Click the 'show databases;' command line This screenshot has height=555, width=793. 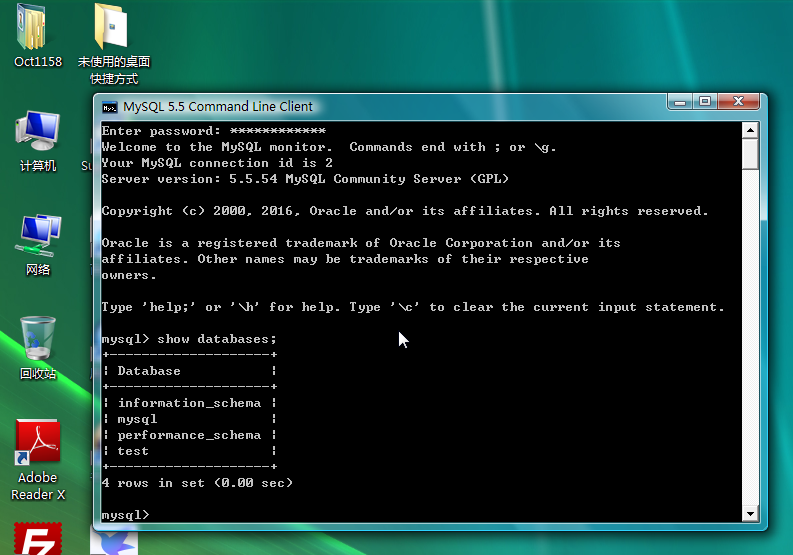[x=189, y=339]
